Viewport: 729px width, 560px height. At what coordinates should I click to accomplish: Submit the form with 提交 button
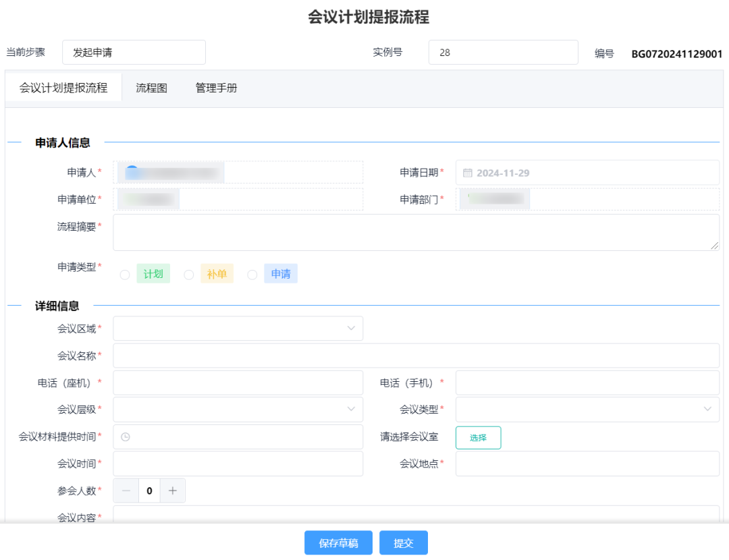(x=404, y=543)
